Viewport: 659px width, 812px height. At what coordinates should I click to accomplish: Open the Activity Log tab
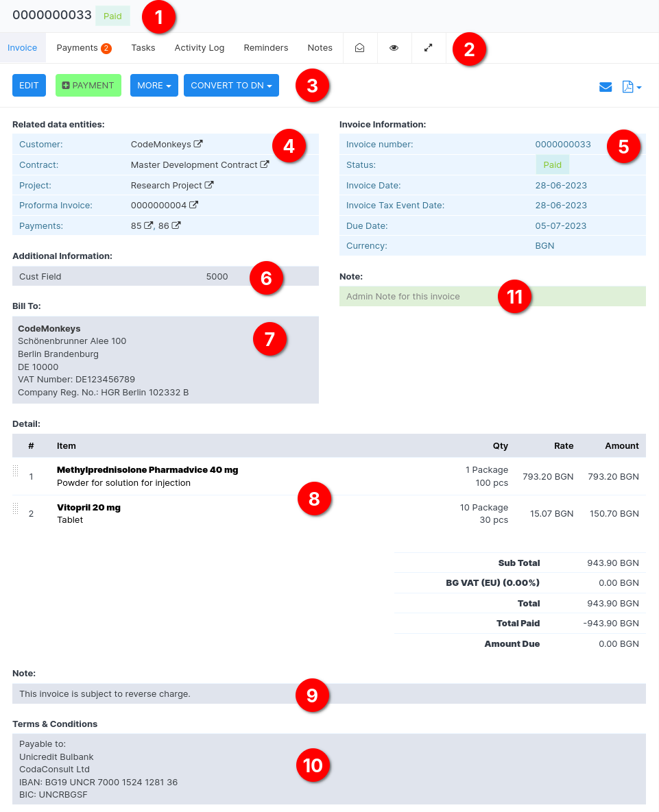point(199,48)
